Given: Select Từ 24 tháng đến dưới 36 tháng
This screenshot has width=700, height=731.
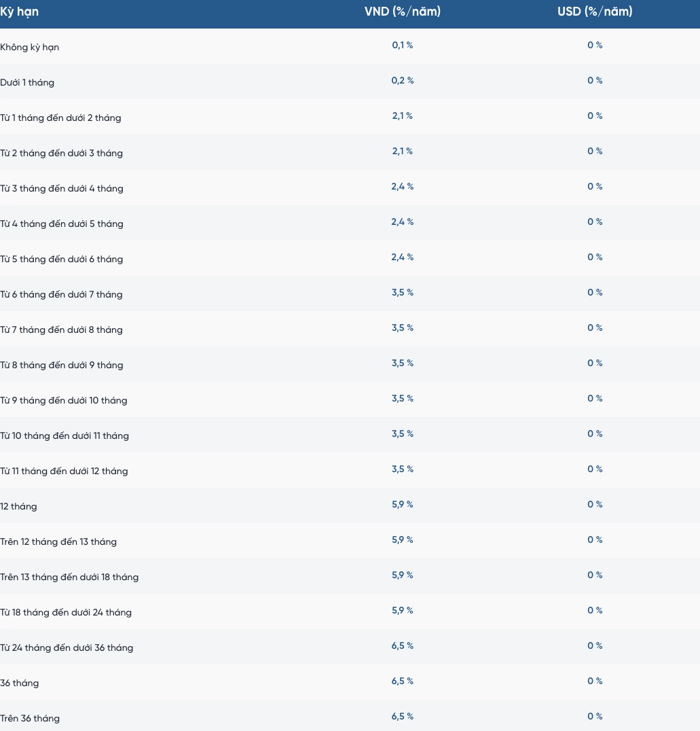Looking at the screenshot, I should tap(67, 648).
